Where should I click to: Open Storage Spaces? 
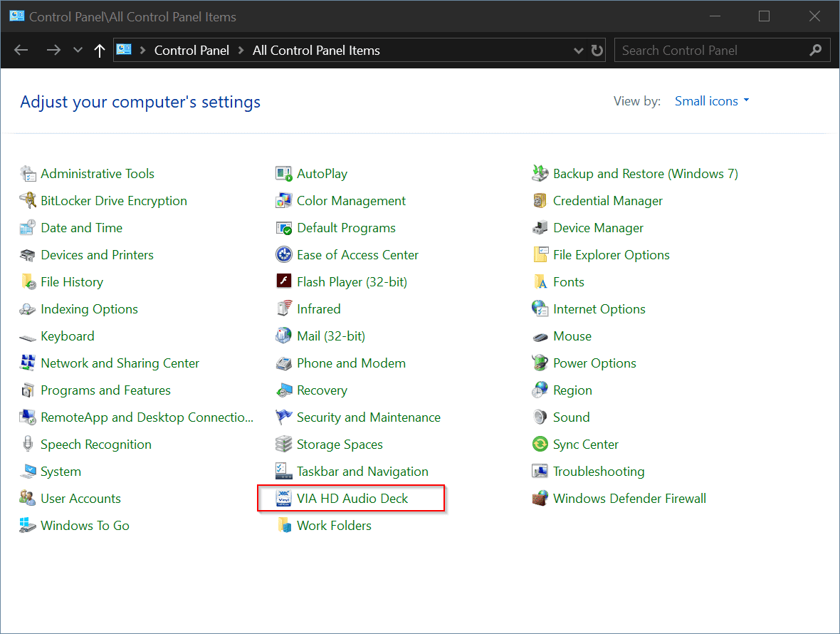(x=340, y=444)
